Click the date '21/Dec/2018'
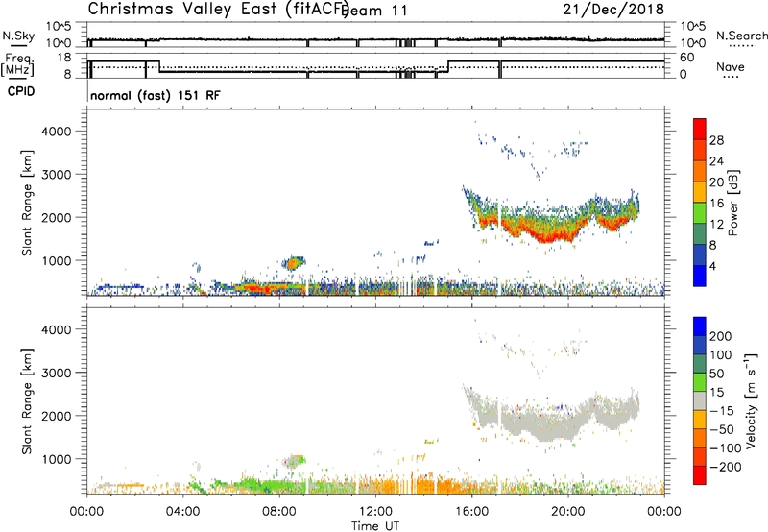Screen dimensions: 768x532 [613, 9]
